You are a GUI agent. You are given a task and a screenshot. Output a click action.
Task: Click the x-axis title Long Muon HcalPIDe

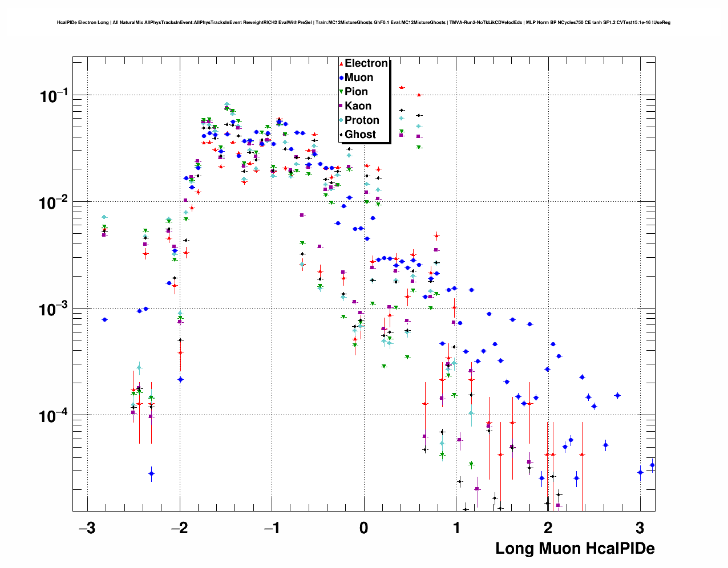[x=575, y=549]
